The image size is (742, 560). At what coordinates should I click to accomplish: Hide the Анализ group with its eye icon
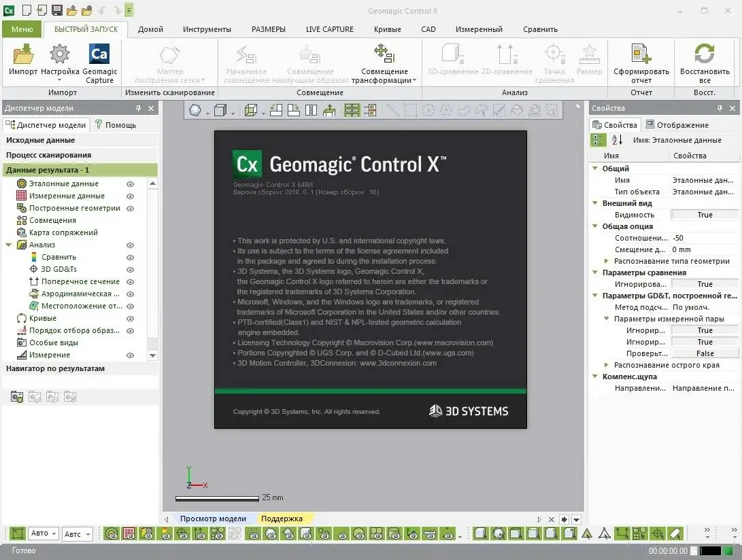pyautogui.click(x=130, y=245)
